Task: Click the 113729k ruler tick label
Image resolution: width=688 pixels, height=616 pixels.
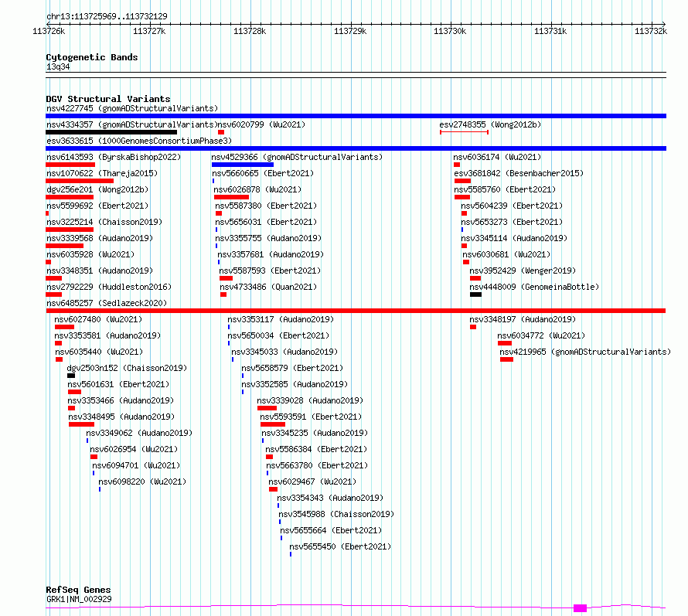Action: point(350,31)
